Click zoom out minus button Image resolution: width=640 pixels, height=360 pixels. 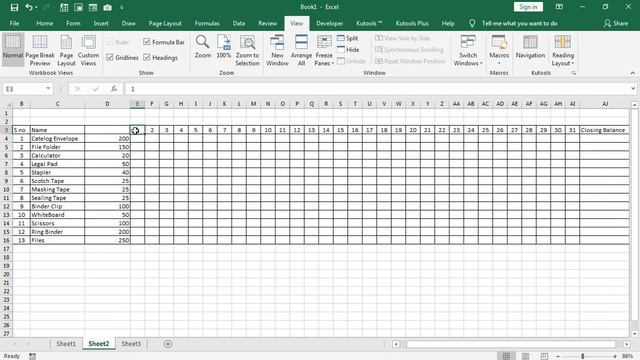[558, 356]
